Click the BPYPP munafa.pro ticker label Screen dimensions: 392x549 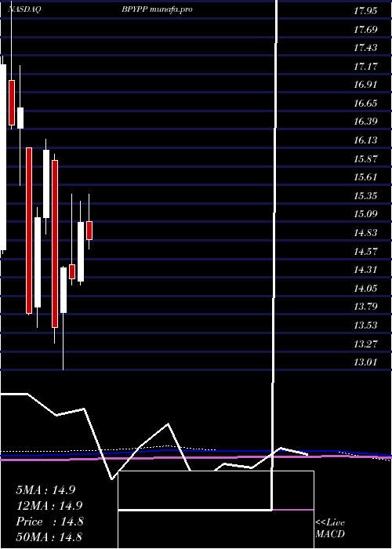(157, 9)
